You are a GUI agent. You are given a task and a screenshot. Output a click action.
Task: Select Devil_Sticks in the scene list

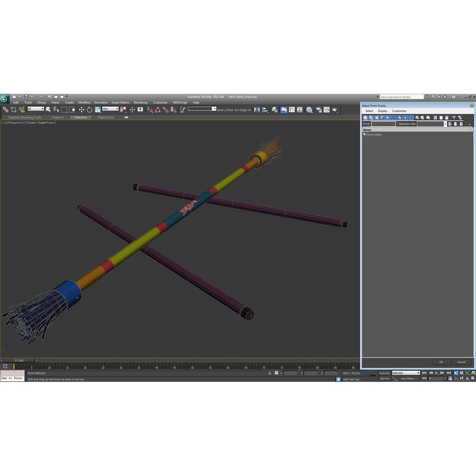click(x=374, y=134)
